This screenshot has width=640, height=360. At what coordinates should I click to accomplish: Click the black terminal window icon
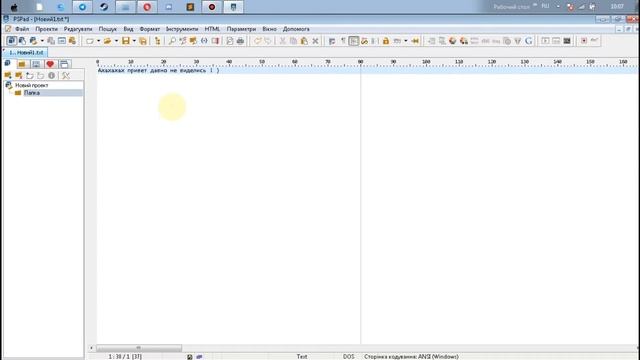[x=567, y=41]
